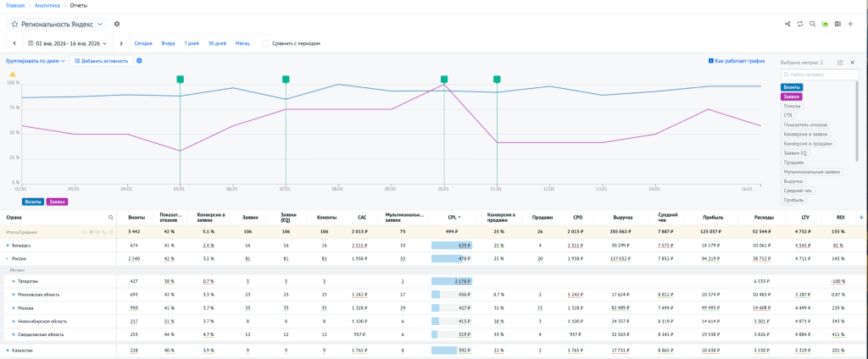Viewport: 868px width, 359px height.
Task: Click the search icon in Страна column
Action: (110, 218)
